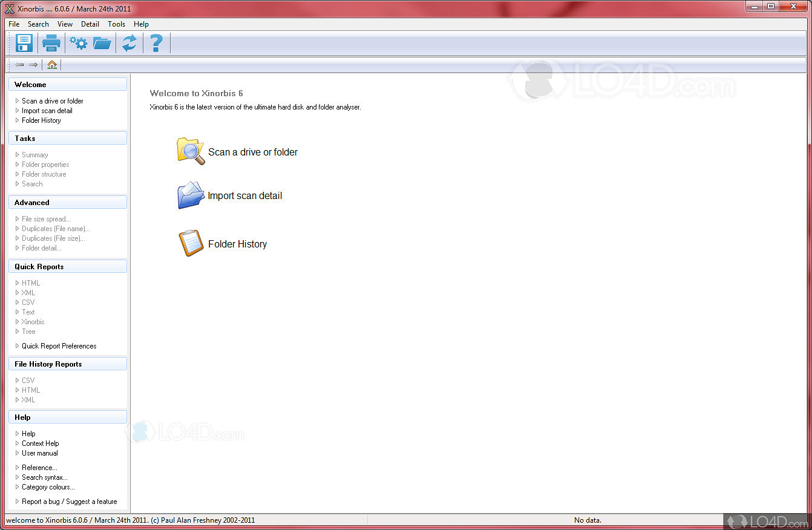Open Category colours...
Viewport: 812px width, 530px height.
(48, 487)
